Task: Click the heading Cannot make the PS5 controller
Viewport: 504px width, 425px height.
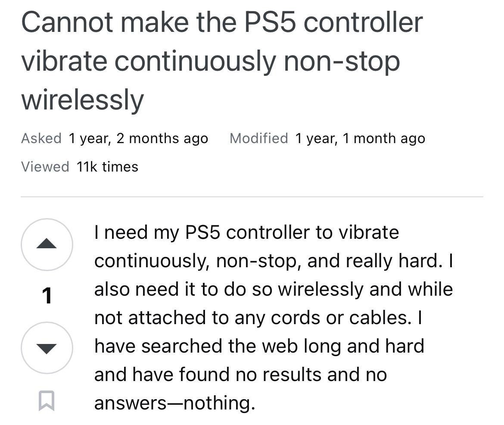Action: pos(222,22)
